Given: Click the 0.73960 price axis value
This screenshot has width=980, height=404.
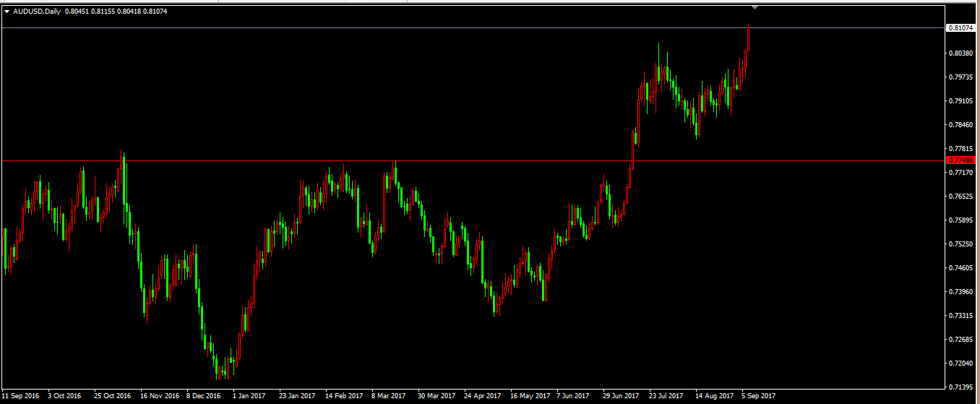Looking at the screenshot, I should tap(960, 292).
